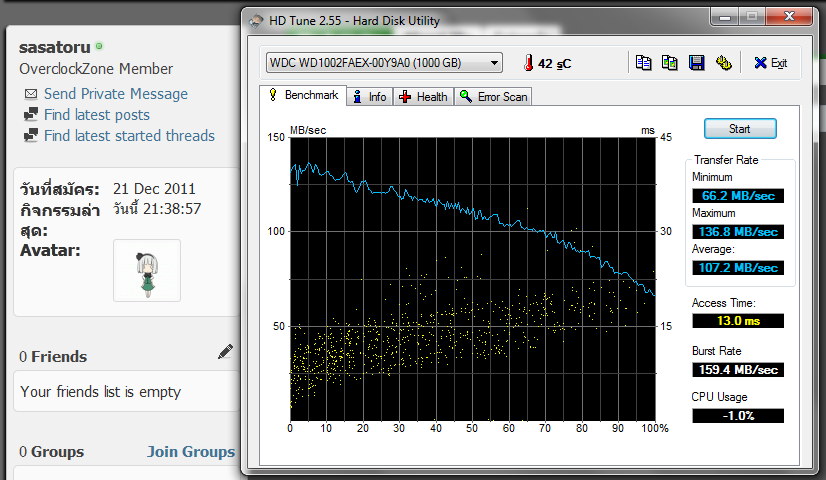Image resolution: width=826 pixels, height=480 pixels.
Task: Open HD Tune options wrench icon
Action: click(723, 63)
